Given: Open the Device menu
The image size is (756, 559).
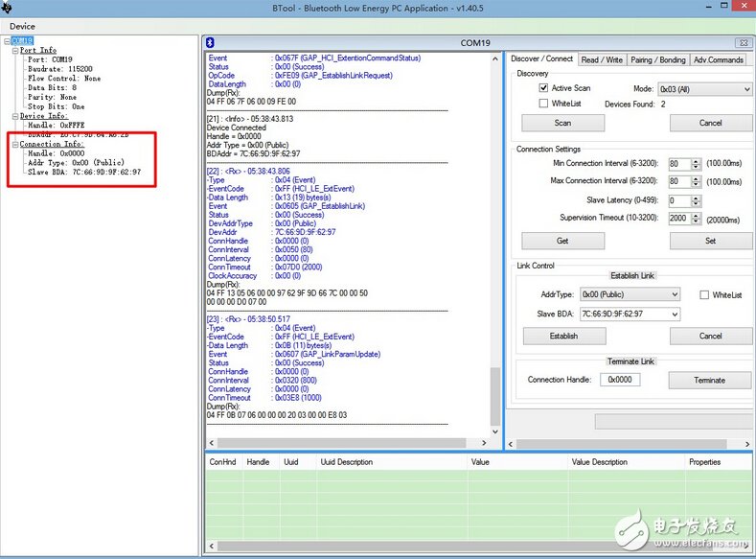Looking at the screenshot, I should (x=22, y=26).
